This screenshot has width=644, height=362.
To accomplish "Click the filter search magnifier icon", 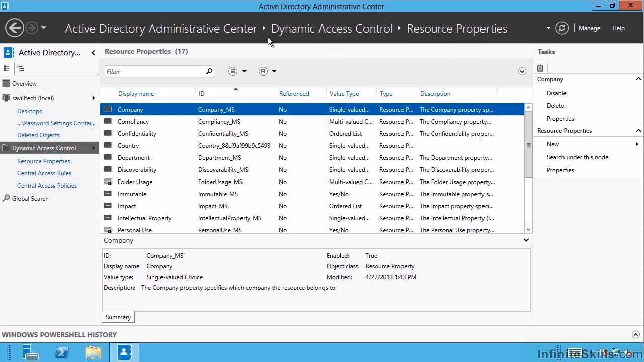I will tap(209, 71).
